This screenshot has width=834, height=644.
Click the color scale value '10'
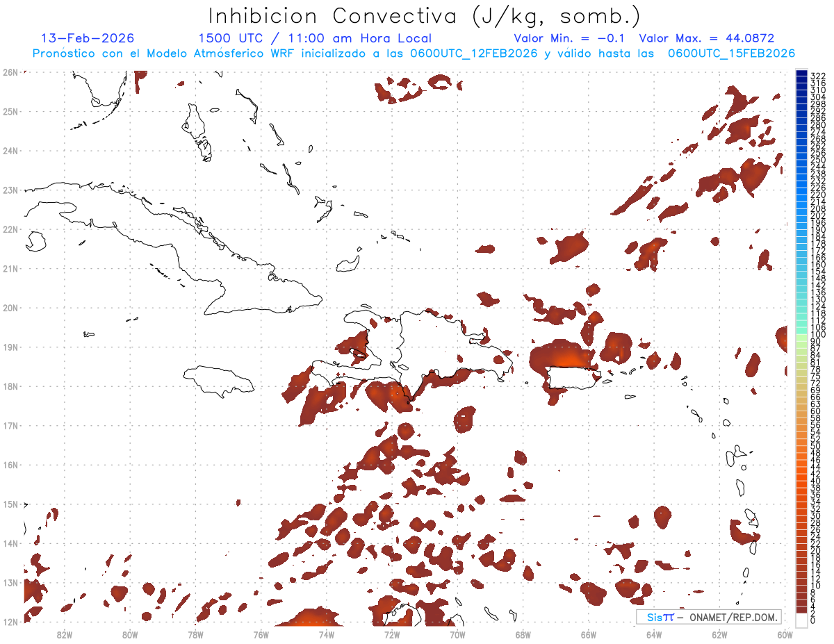816,586
